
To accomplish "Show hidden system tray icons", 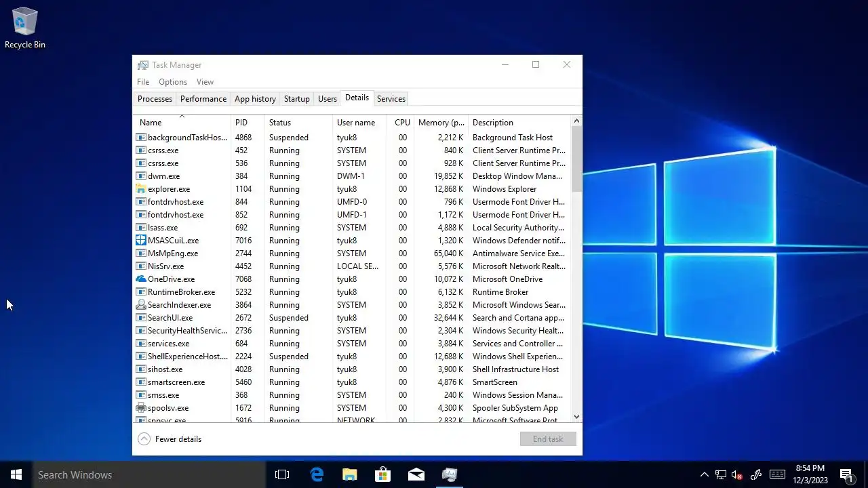I will coord(705,474).
